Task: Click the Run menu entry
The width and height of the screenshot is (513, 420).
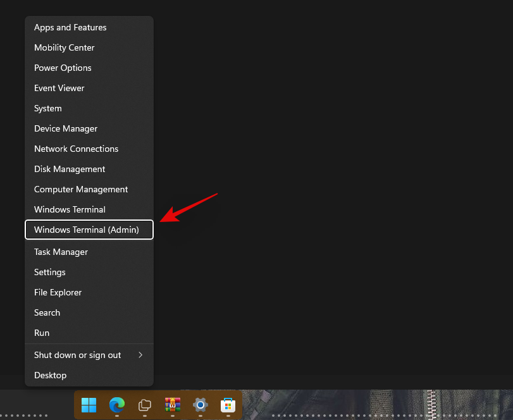Action: [x=42, y=333]
